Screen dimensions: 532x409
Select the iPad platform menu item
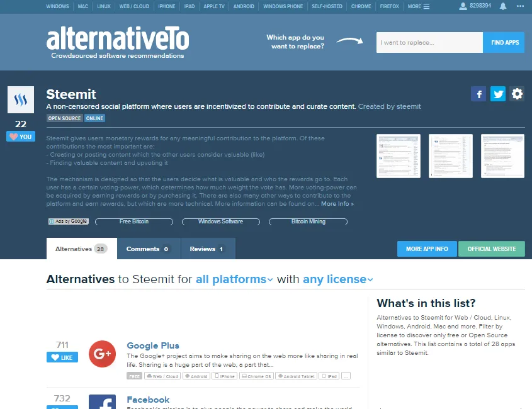[x=190, y=6]
